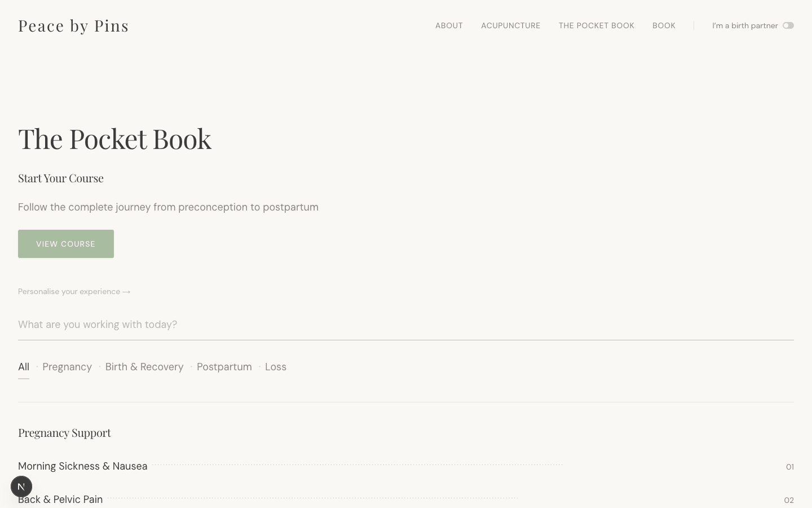Click The Pocket Book page heading
The height and width of the screenshot is (508, 812).
point(114,138)
